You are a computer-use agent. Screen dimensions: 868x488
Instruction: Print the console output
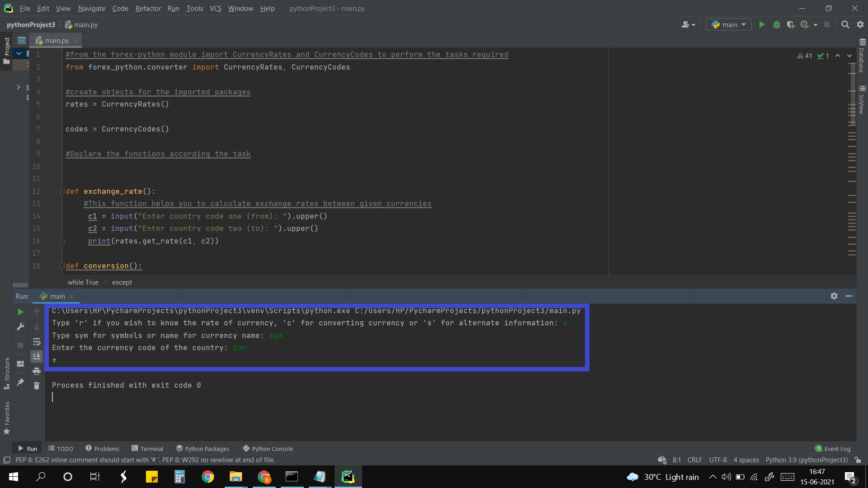37,371
